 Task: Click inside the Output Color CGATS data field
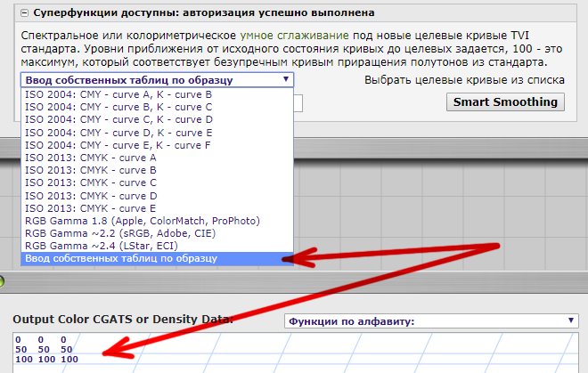[x=267, y=353]
